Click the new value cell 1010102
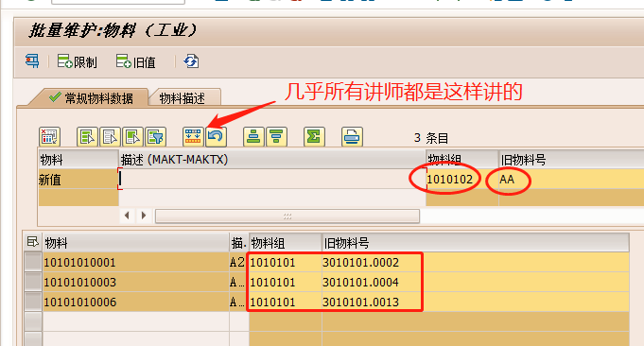The height and width of the screenshot is (346, 644). pyautogui.click(x=462, y=179)
